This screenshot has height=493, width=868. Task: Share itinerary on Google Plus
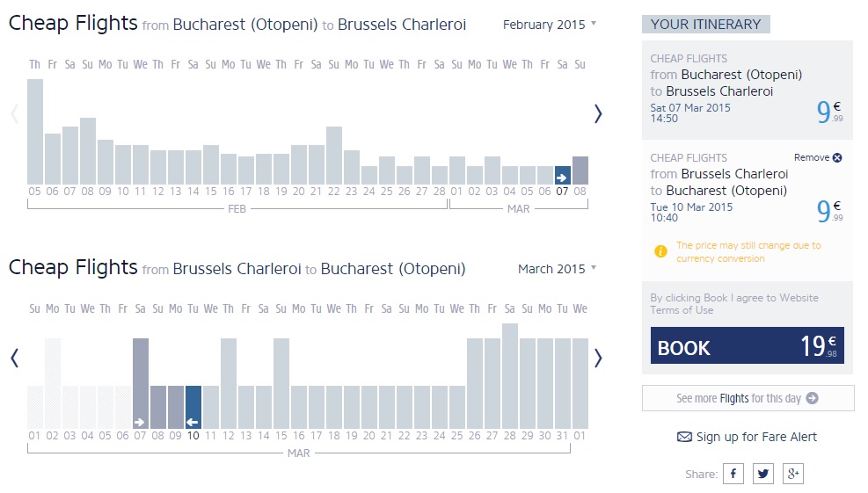point(793,475)
